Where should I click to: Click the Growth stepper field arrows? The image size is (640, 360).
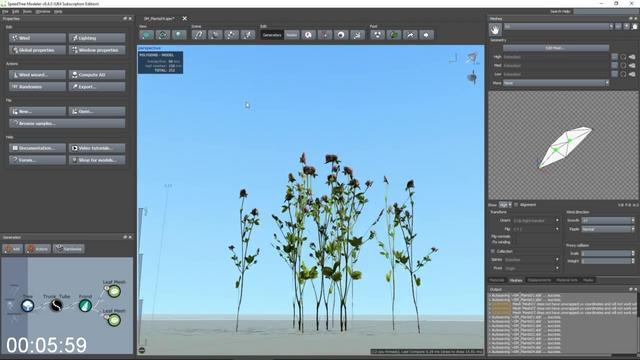633,220
